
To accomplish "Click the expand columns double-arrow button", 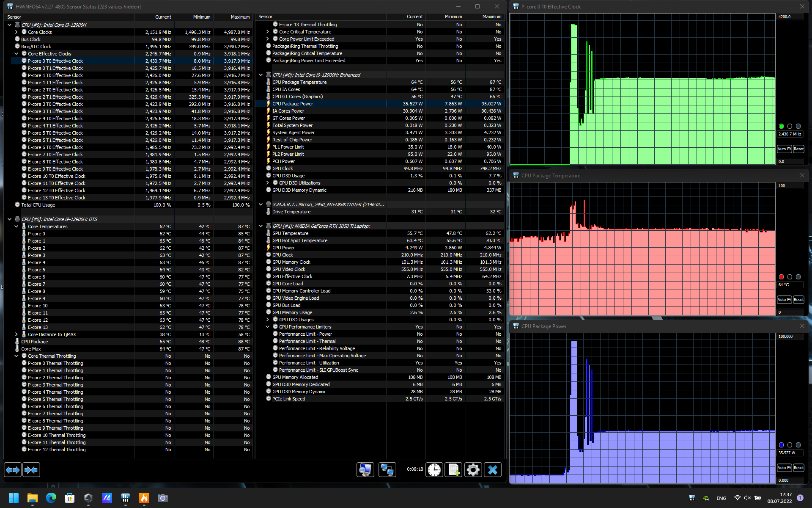I will pos(13,470).
